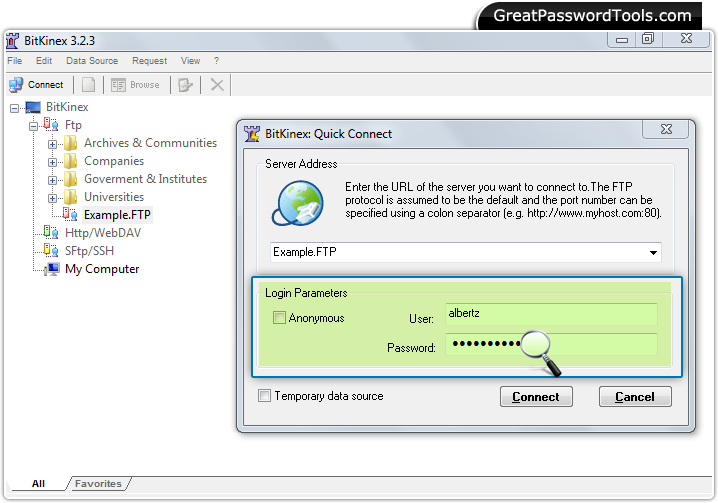Click the Connect toolbar icon
This screenshot has height=503, width=718.
click(16, 85)
